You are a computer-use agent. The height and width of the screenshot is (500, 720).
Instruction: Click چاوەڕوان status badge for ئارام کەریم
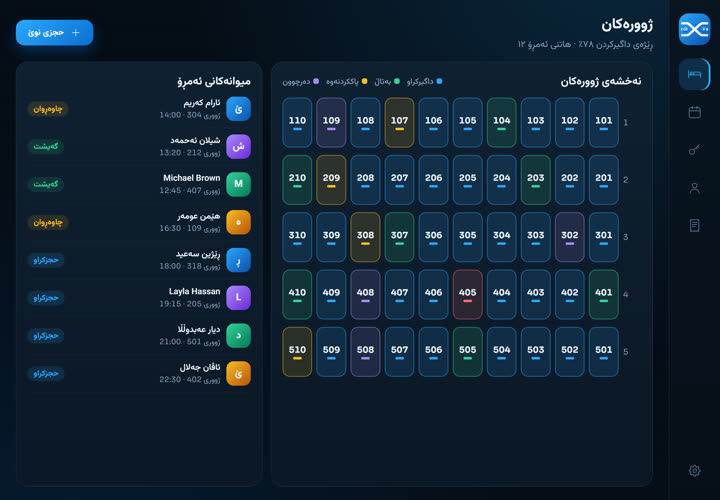48,109
